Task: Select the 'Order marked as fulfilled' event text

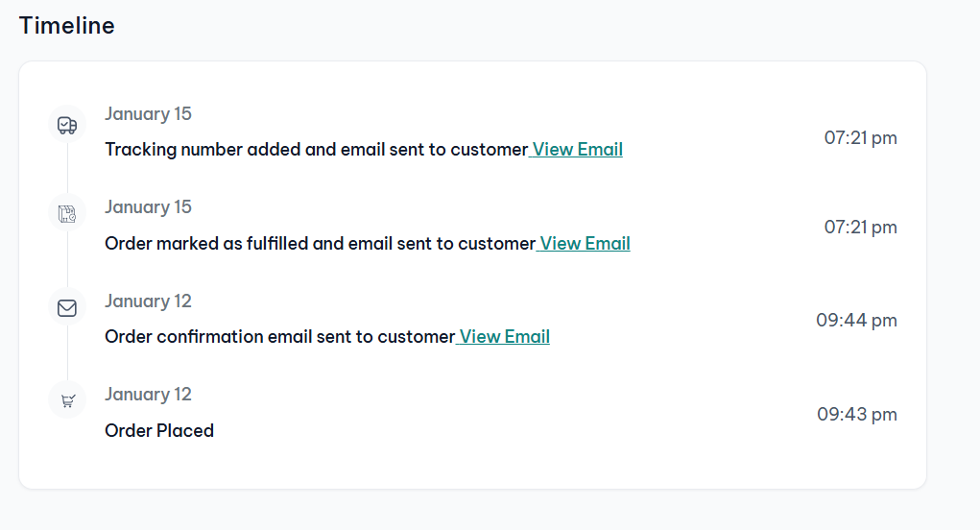Action: tap(320, 244)
